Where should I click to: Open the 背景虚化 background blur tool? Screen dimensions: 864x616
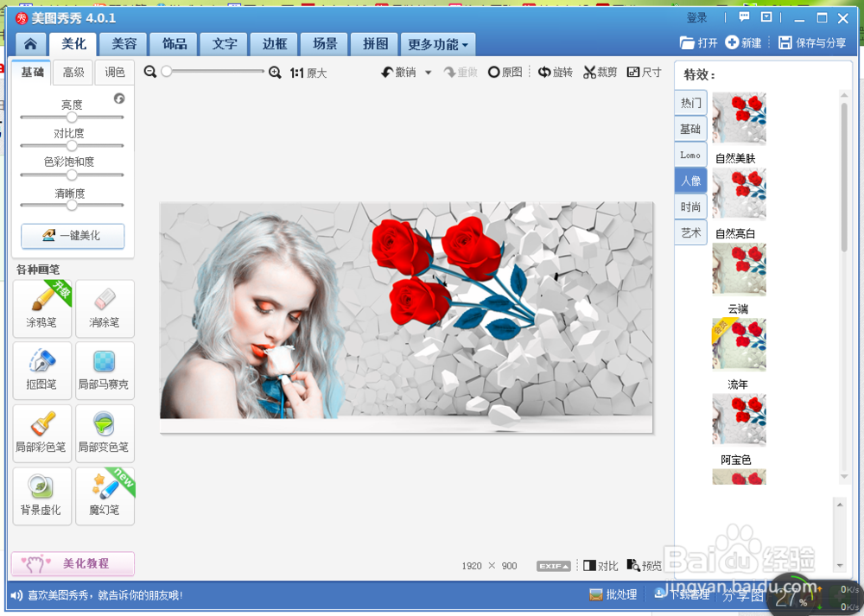41,496
